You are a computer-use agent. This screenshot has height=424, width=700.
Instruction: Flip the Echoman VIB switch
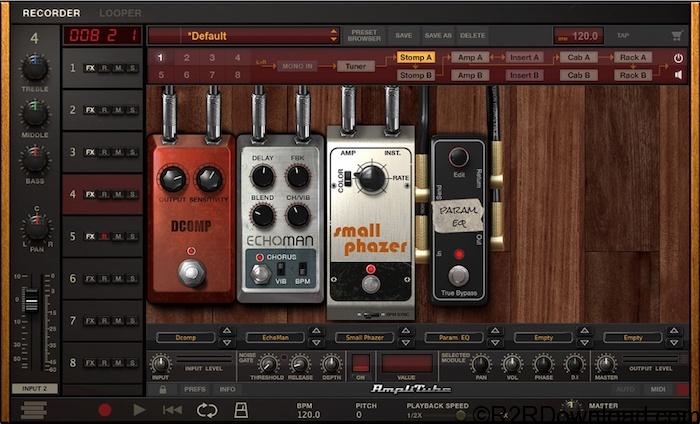click(x=280, y=269)
